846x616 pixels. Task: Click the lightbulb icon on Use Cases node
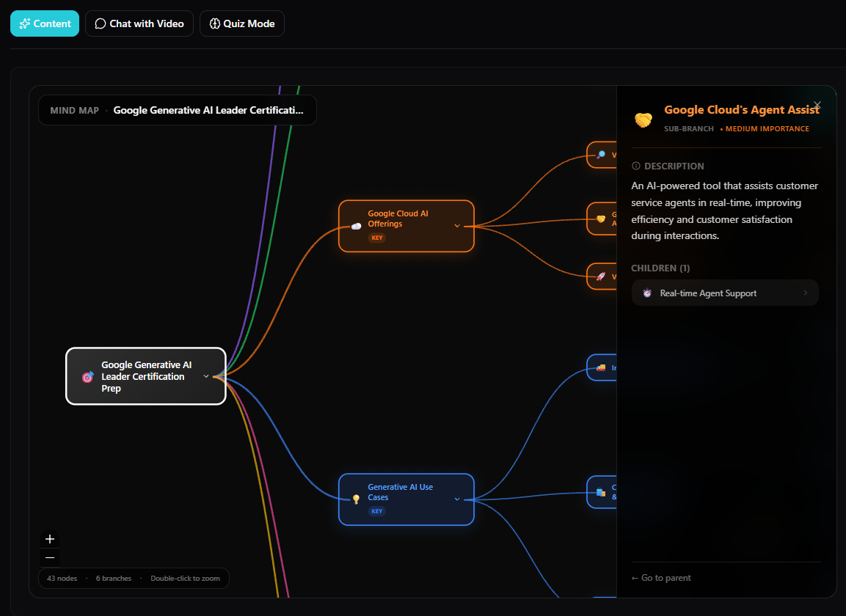pyautogui.click(x=356, y=499)
